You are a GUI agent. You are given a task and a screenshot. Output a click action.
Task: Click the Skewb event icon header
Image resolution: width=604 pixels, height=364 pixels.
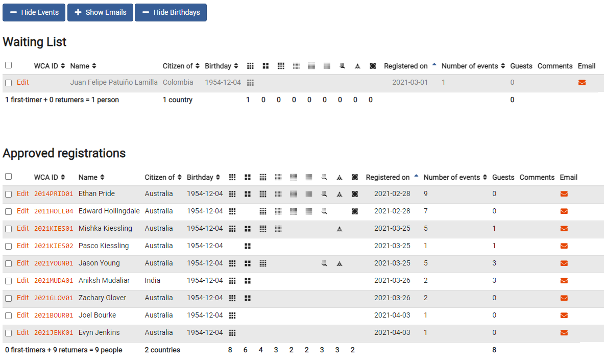coord(355,177)
